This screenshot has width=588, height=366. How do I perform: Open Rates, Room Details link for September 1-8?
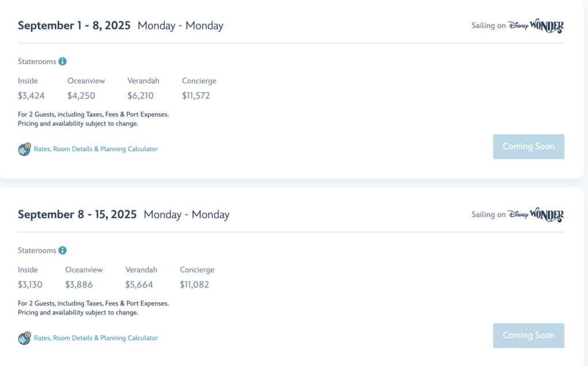[96, 149]
